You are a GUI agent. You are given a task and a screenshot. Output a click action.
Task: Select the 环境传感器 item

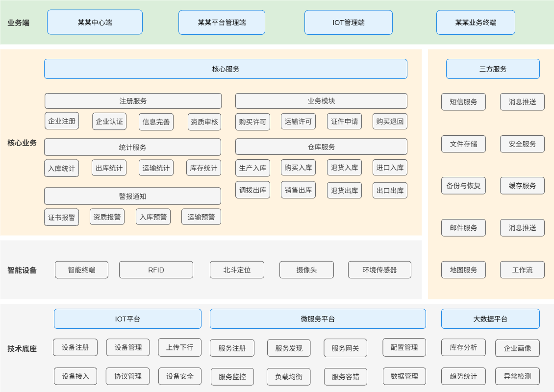point(379,269)
